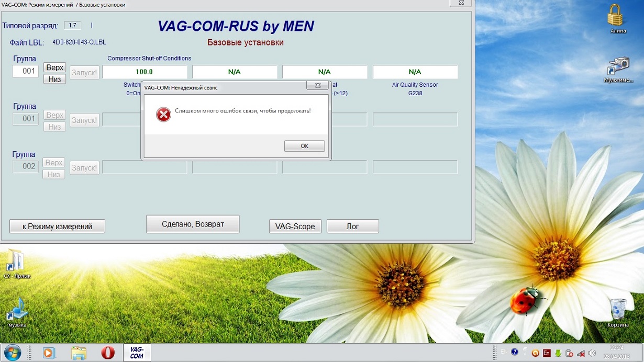Click the file label 4D0-820-043-Q.LBL
Image resolution: width=644 pixels, height=362 pixels.
pos(79,42)
